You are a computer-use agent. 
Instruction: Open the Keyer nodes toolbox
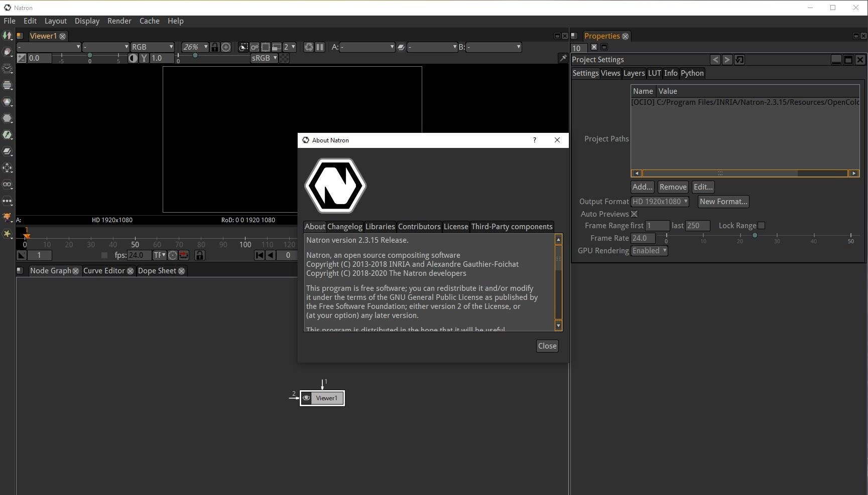coord(7,135)
